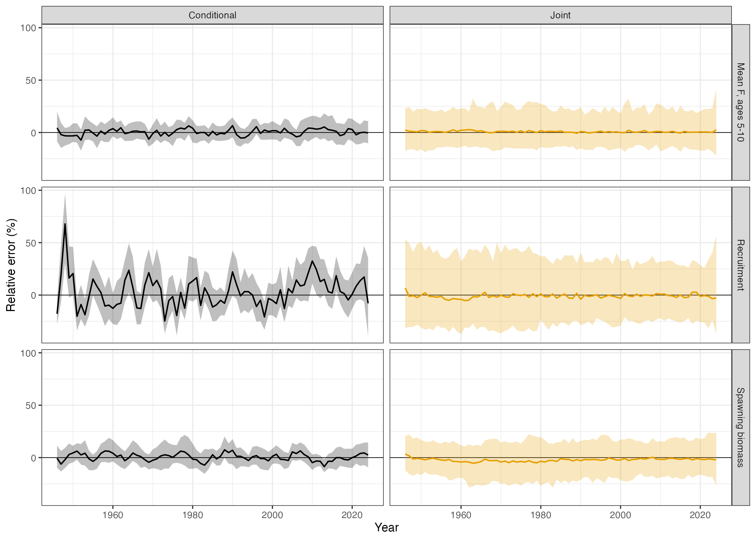
Task: Click the 2000 tick under the Conditional column
Action: tap(272, 515)
